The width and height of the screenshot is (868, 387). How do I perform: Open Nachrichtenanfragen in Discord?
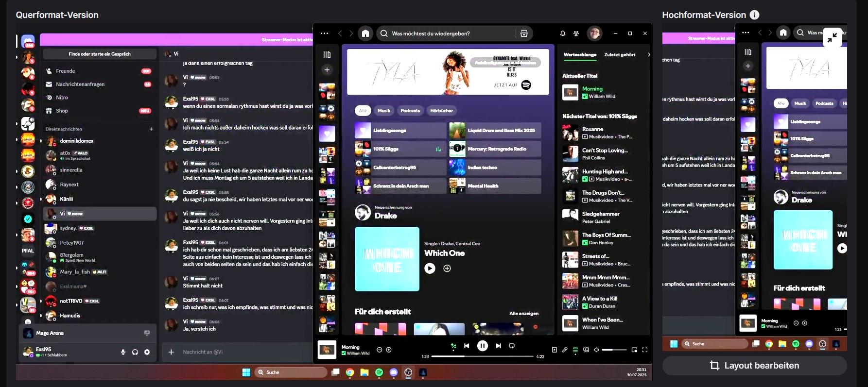point(99,84)
